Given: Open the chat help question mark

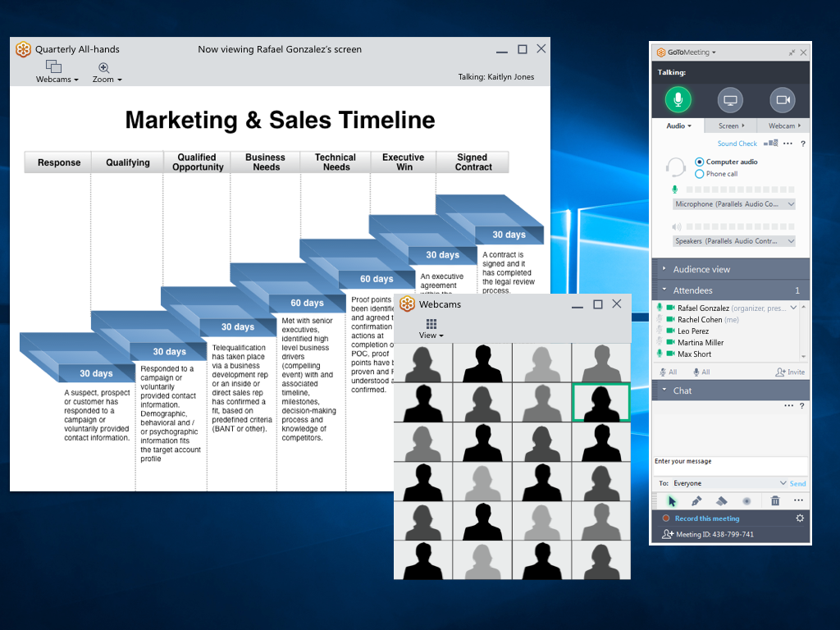Looking at the screenshot, I should click(x=802, y=406).
